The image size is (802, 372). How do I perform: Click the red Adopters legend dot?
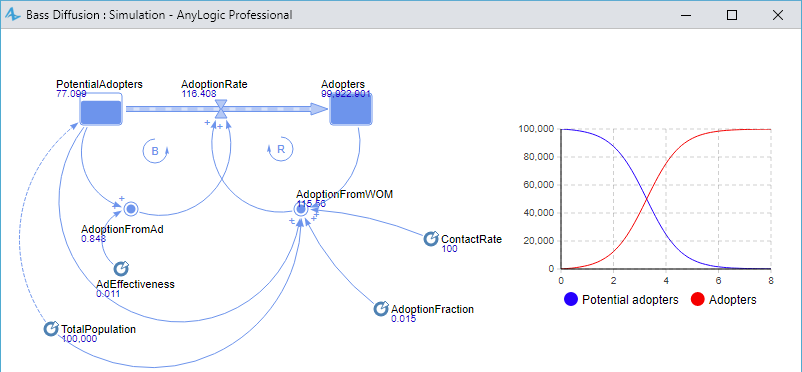point(697,299)
